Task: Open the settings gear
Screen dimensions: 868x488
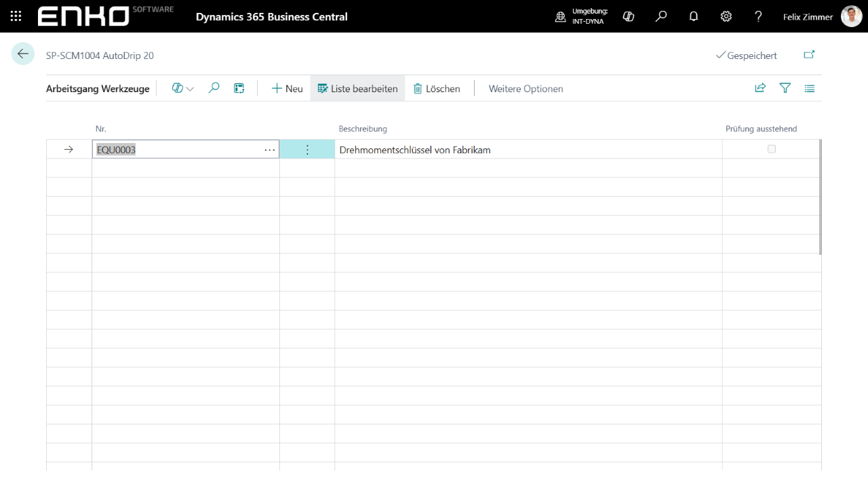Action: click(726, 16)
